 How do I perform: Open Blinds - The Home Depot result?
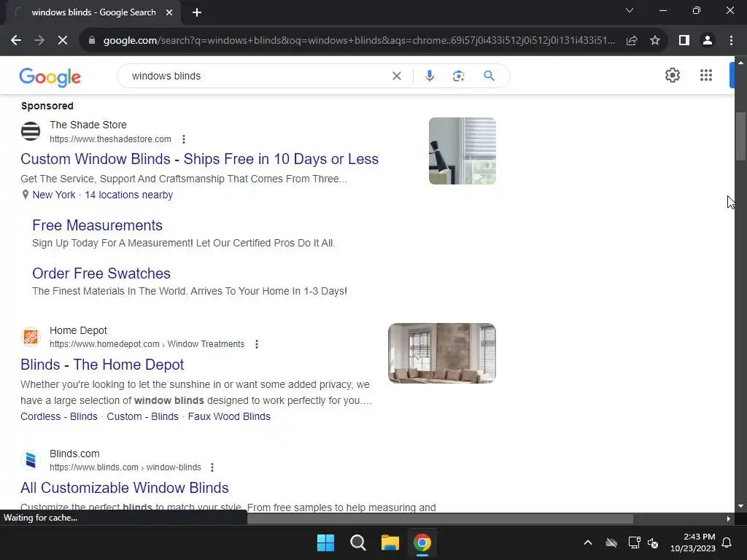click(102, 365)
